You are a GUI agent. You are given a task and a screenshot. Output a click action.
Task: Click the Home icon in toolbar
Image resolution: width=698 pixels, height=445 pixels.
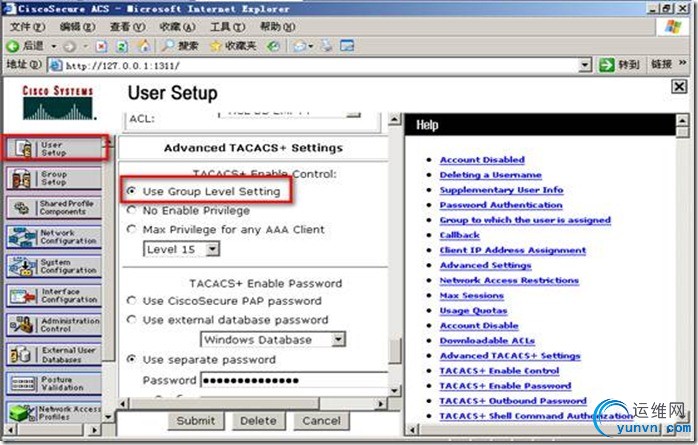(x=143, y=45)
